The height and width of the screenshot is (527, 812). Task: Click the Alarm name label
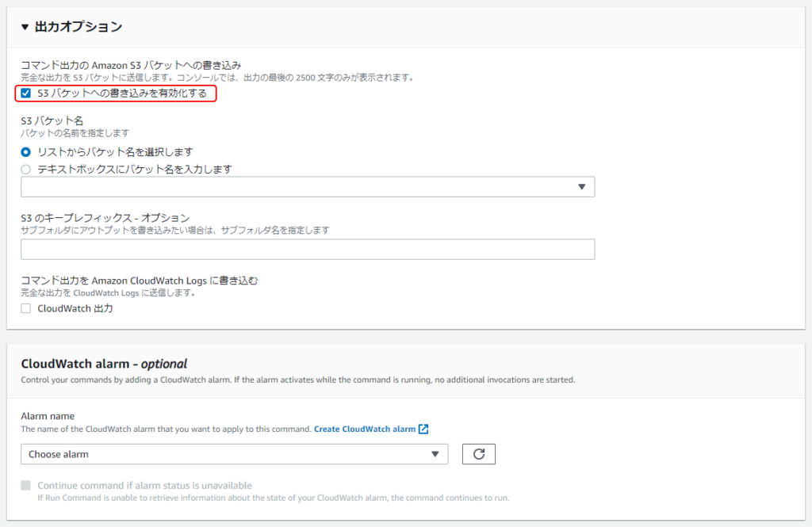click(48, 416)
